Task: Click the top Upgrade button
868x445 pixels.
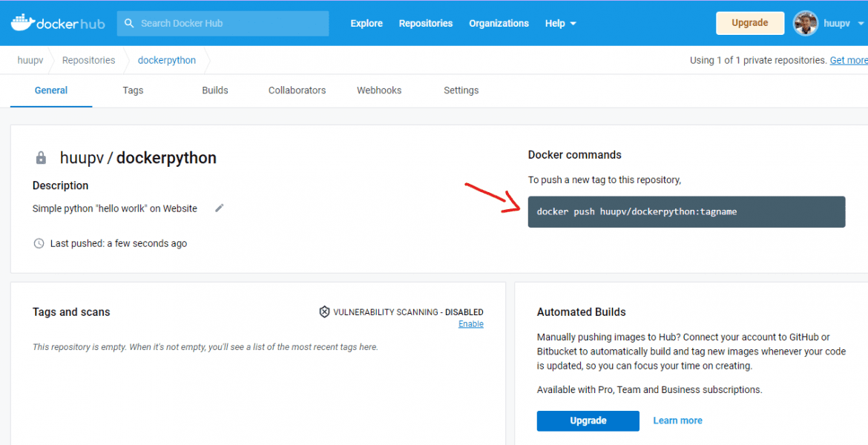Action: click(x=749, y=23)
